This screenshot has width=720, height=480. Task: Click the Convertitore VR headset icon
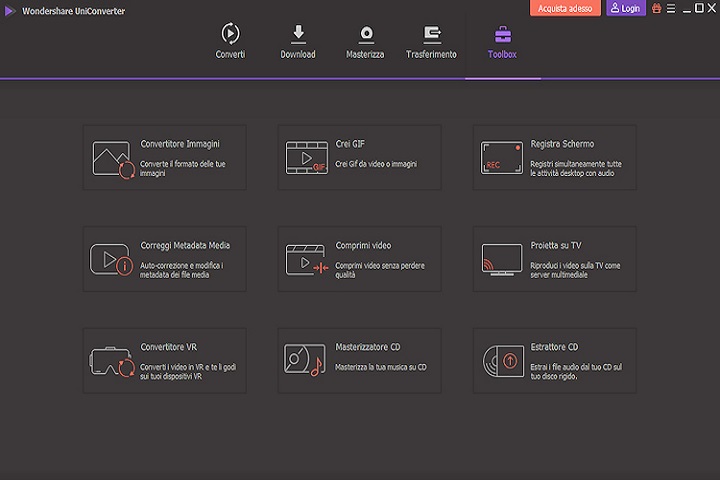click(112, 360)
